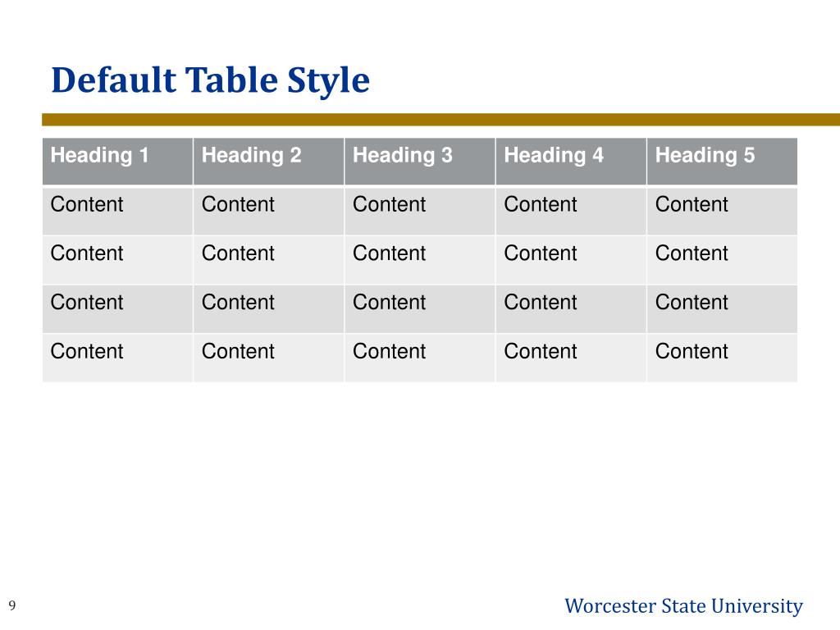Click the 'Heading 3' table header cell
Image resolution: width=840 pixels, height=630 pixels.
419,162
